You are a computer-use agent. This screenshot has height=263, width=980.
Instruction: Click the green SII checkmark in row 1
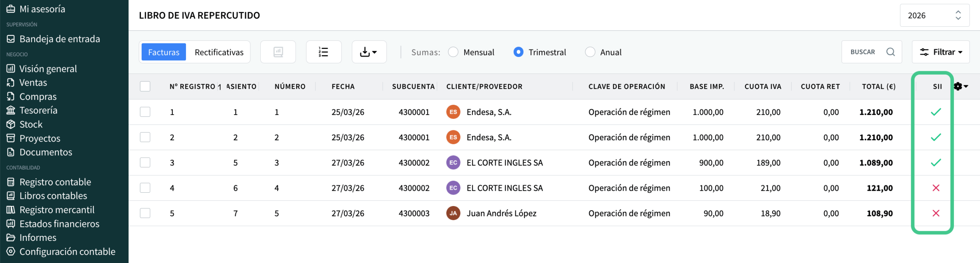(x=936, y=112)
